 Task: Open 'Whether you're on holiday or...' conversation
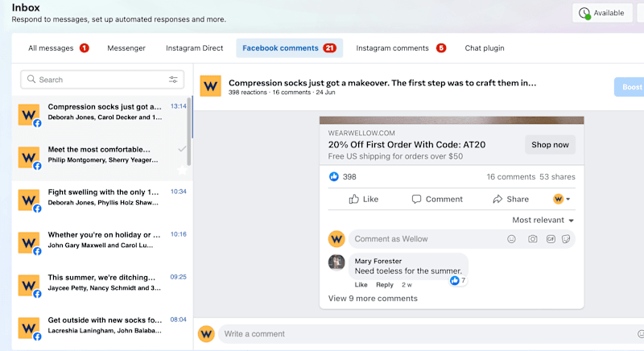[102, 245]
